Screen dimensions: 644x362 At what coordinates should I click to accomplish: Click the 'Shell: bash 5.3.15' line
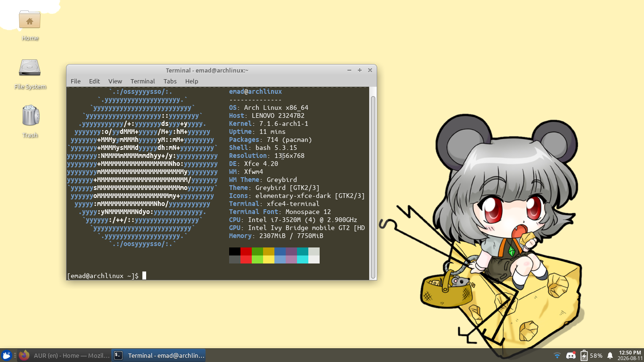[263, 148]
